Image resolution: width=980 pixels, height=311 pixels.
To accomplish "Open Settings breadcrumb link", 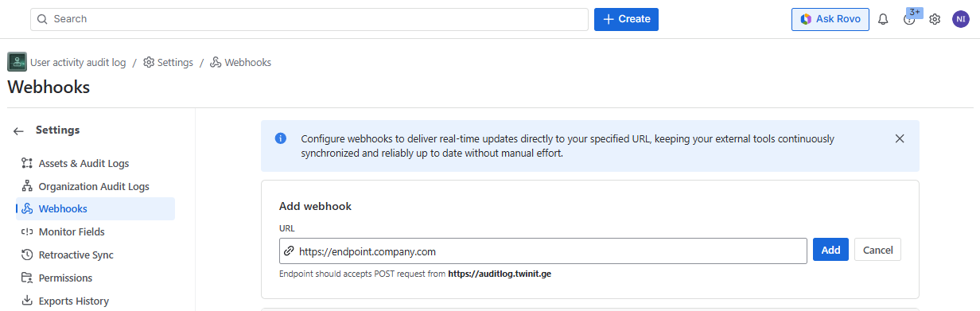I will pyautogui.click(x=168, y=62).
